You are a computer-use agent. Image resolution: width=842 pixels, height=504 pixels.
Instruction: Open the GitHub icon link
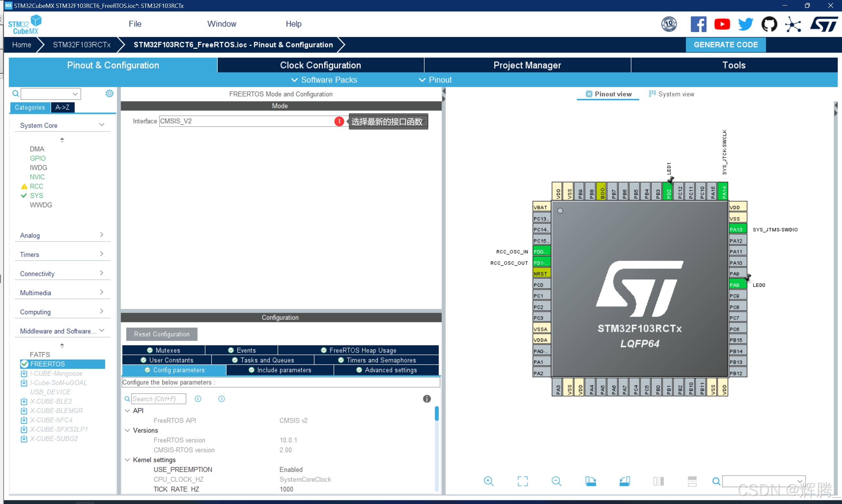tap(769, 25)
